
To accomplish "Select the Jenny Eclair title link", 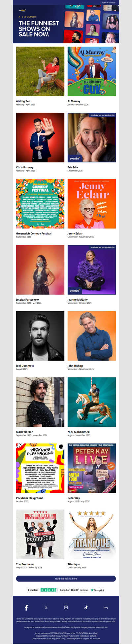I will tap(76, 234).
